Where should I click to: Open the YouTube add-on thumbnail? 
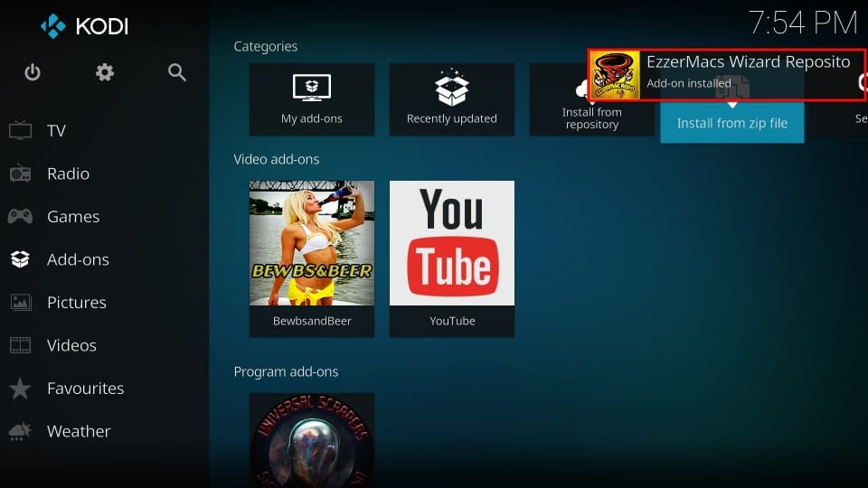(x=452, y=243)
